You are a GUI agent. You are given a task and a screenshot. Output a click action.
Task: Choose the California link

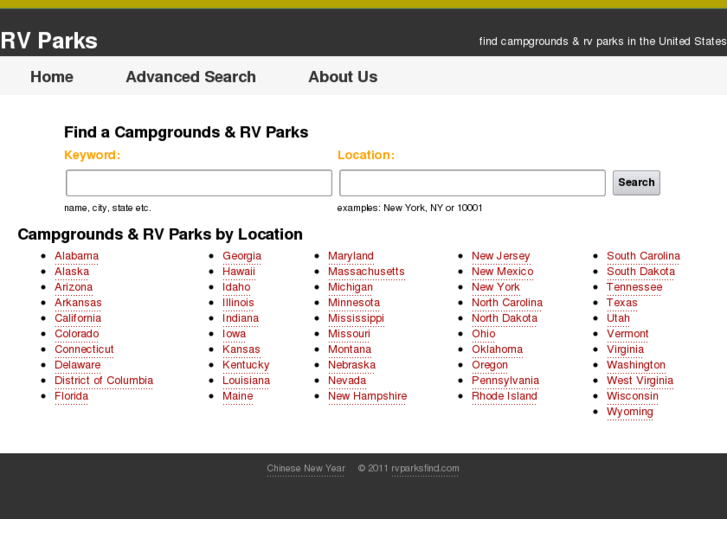78,318
